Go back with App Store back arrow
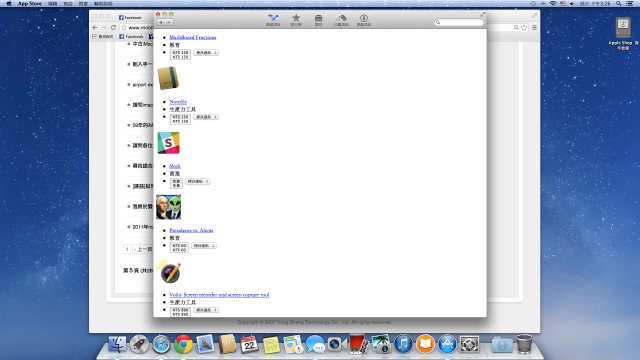 coord(161,22)
